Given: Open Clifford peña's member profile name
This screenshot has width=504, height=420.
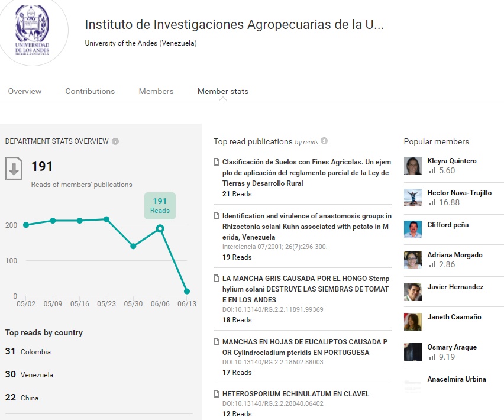Looking at the screenshot, I should click(448, 225).
